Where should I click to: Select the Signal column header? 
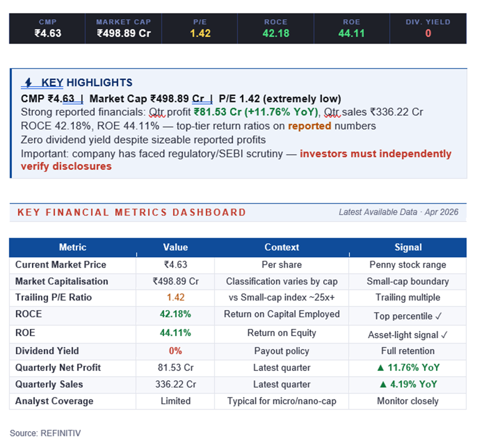click(408, 247)
